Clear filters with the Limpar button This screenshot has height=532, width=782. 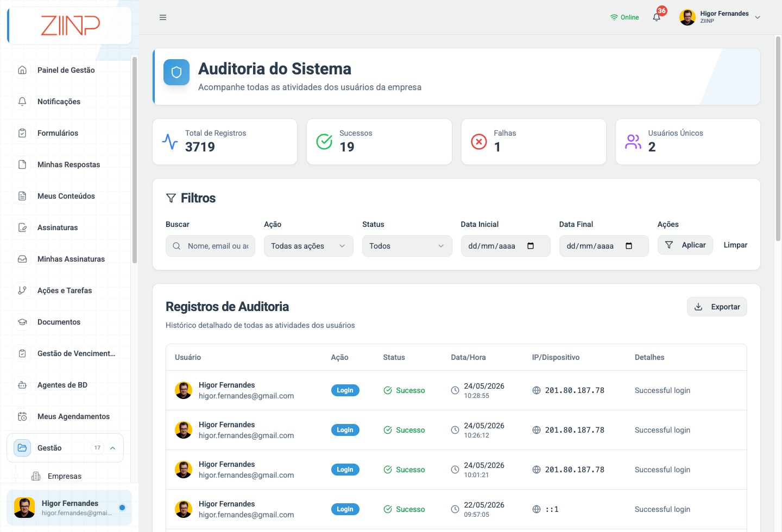(x=735, y=245)
